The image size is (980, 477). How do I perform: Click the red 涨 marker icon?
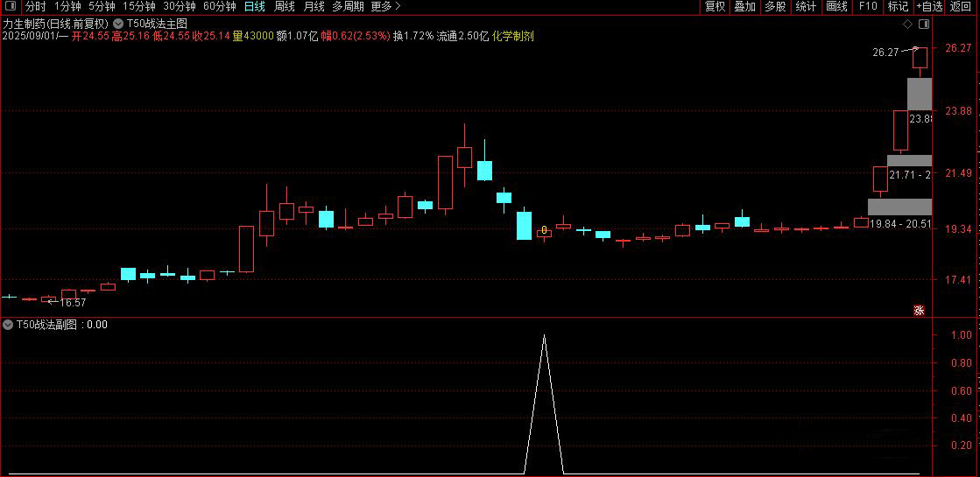pos(920,311)
